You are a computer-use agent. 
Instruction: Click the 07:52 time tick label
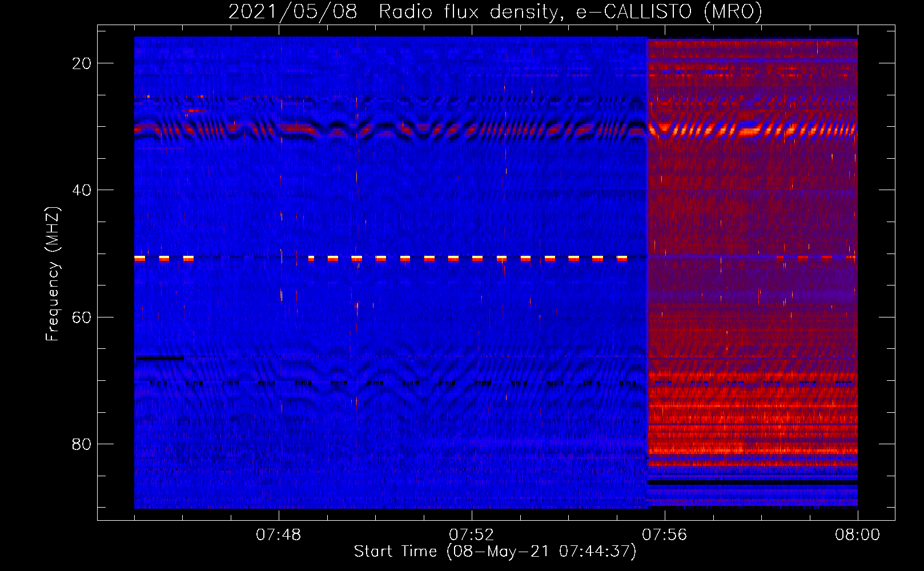pos(471,535)
